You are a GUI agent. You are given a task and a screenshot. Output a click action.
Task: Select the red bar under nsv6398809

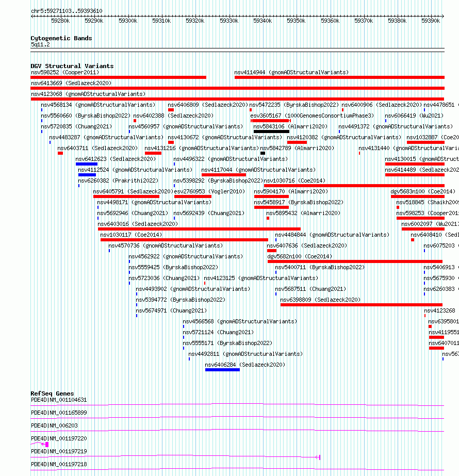(361, 305)
